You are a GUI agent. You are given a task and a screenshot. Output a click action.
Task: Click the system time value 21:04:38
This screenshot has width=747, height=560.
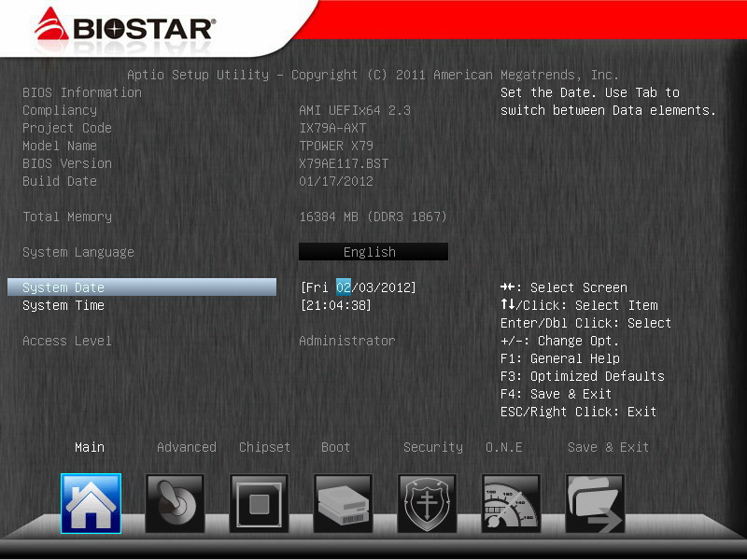click(x=336, y=305)
